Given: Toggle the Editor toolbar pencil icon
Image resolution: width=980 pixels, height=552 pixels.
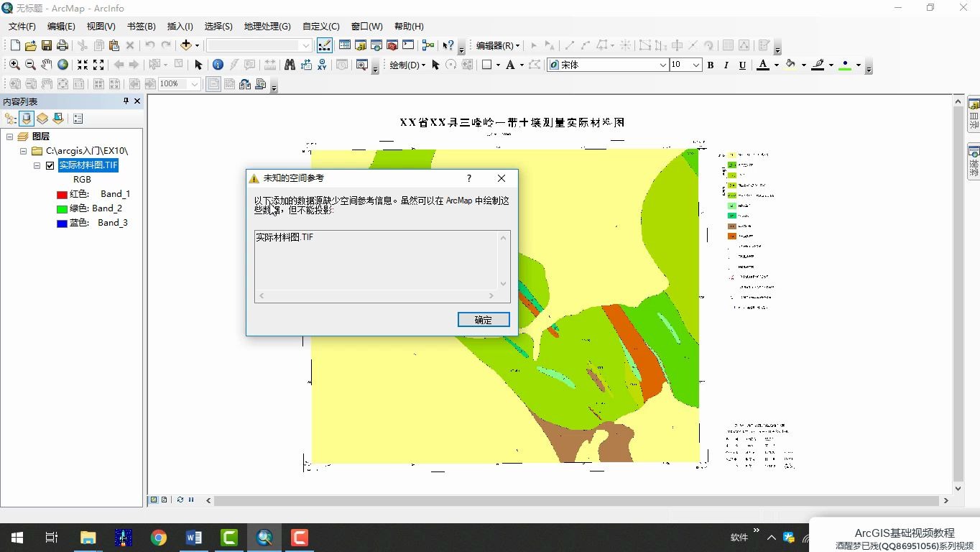Looking at the screenshot, I should point(325,45).
